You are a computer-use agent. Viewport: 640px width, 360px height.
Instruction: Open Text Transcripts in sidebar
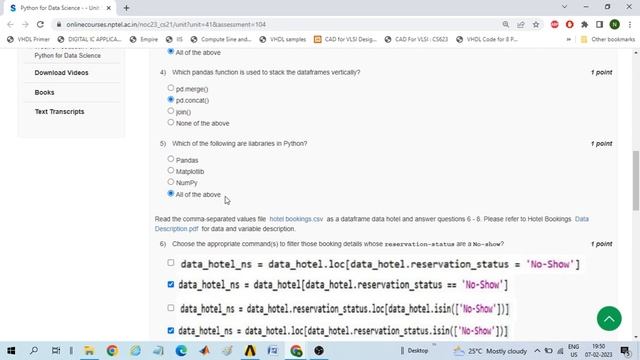pos(60,111)
